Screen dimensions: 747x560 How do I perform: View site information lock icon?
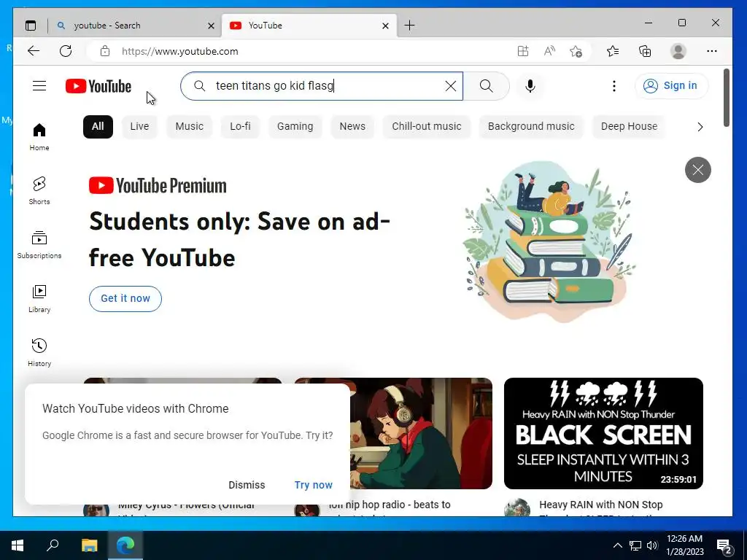(x=105, y=51)
